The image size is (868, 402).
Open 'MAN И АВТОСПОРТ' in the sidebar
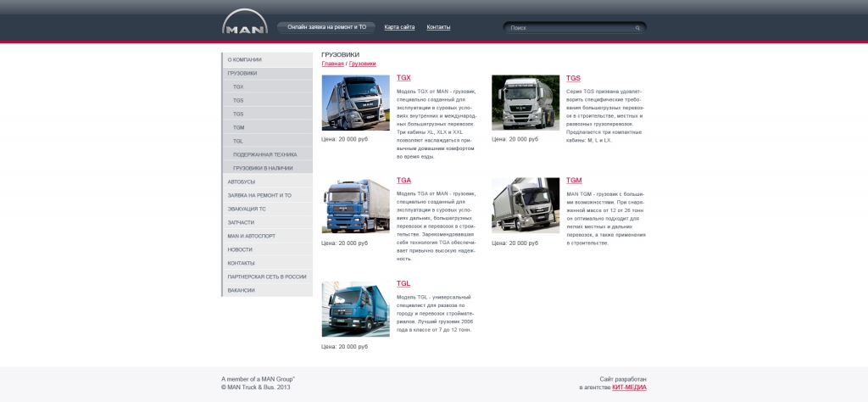[x=267, y=236]
